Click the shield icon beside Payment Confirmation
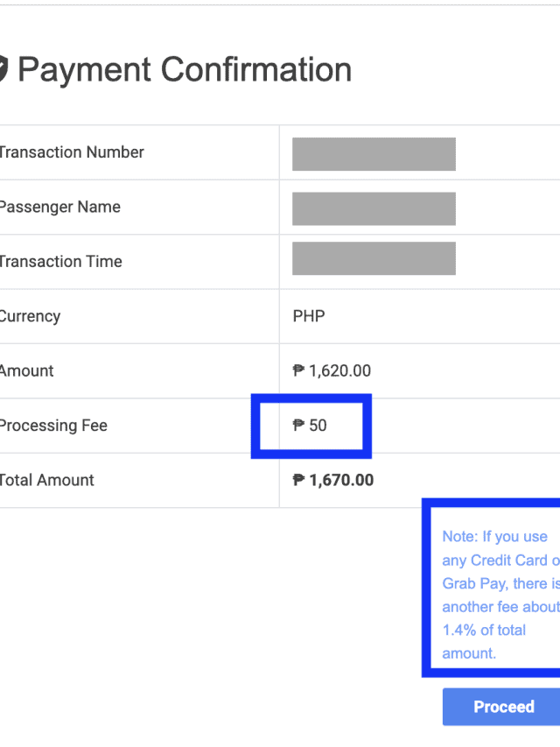 (3, 69)
